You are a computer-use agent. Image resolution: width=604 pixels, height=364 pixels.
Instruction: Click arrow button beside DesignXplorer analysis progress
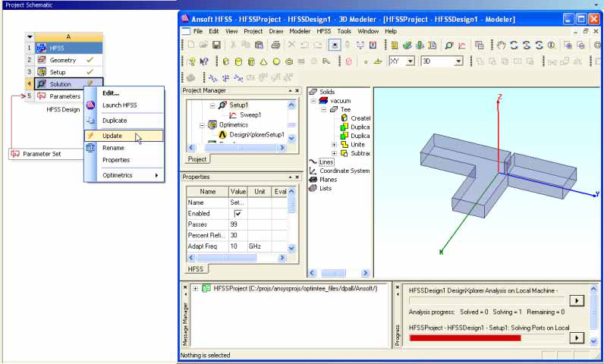(578, 300)
